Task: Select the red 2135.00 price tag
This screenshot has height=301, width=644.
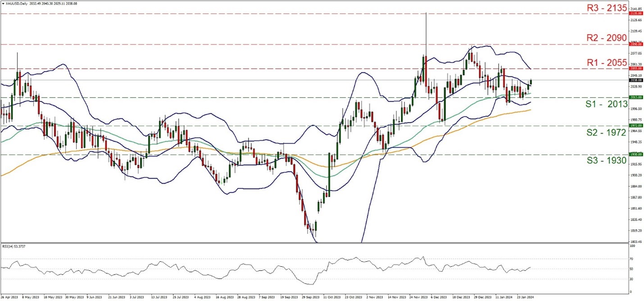Action: [x=635, y=13]
